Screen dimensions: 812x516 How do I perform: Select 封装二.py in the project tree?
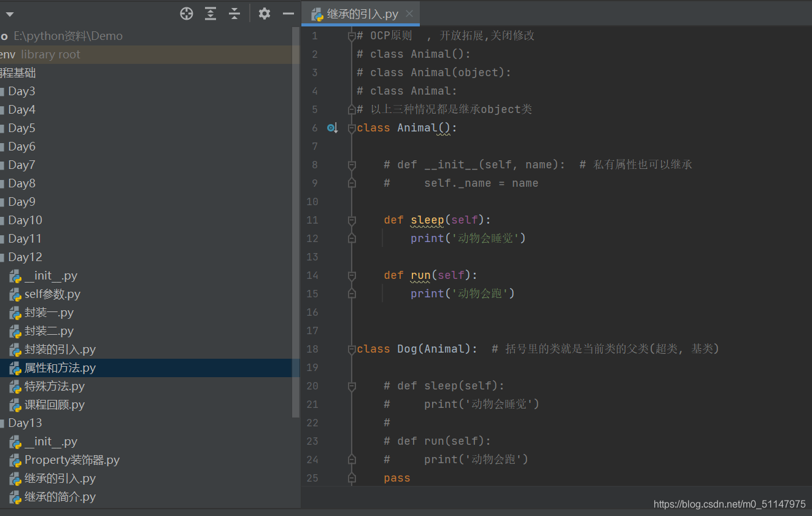point(49,331)
